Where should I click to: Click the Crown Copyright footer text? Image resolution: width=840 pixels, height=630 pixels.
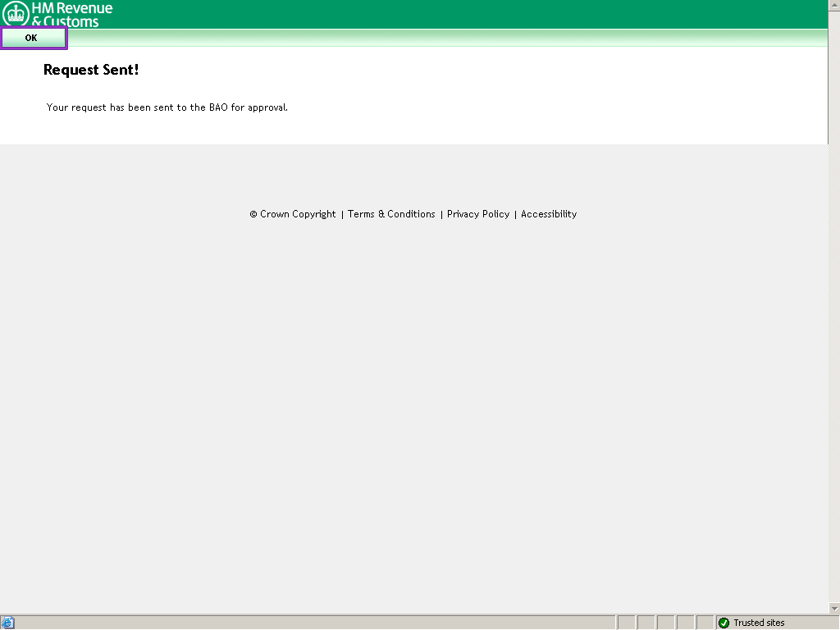click(x=293, y=214)
